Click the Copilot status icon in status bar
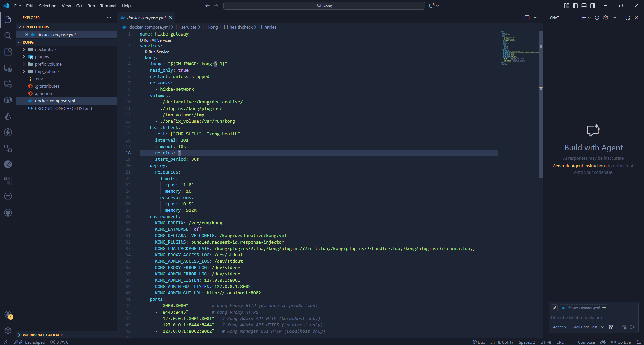This screenshot has height=345, width=644. coord(603,342)
